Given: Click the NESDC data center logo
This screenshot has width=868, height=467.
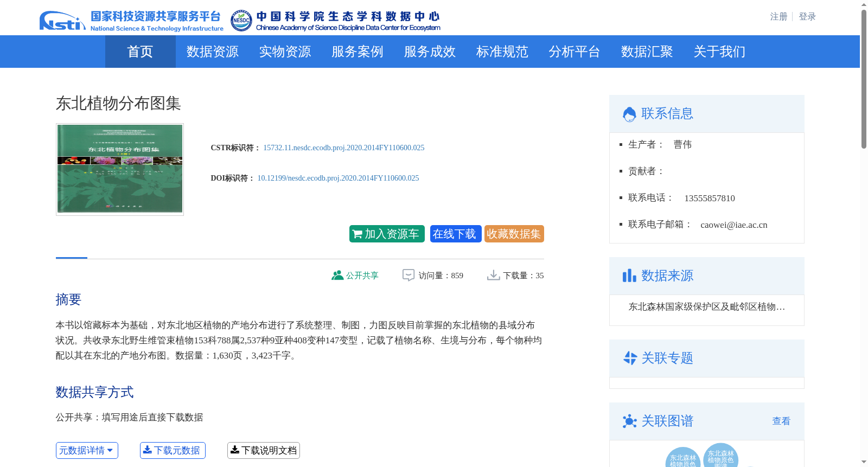Looking at the screenshot, I should click(335, 21).
